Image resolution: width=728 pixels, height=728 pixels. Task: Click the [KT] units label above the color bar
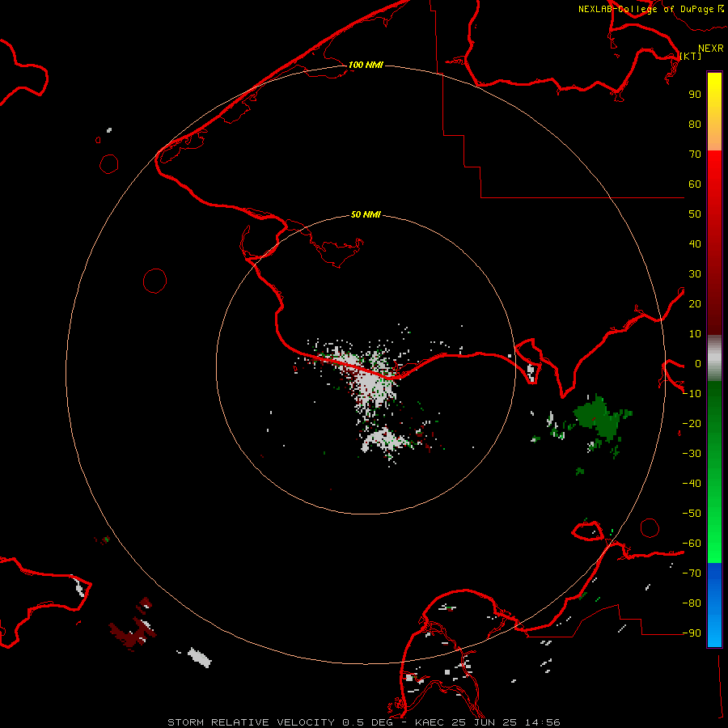point(691,56)
